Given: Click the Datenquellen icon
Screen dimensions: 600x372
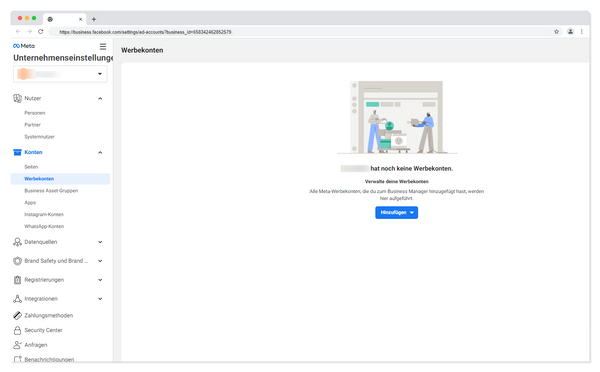Looking at the screenshot, I should click(17, 242).
